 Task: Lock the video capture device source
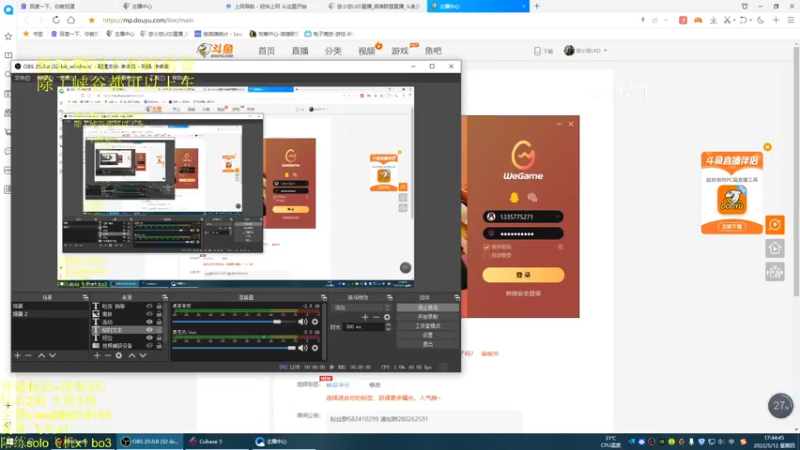[x=159, y=345]
